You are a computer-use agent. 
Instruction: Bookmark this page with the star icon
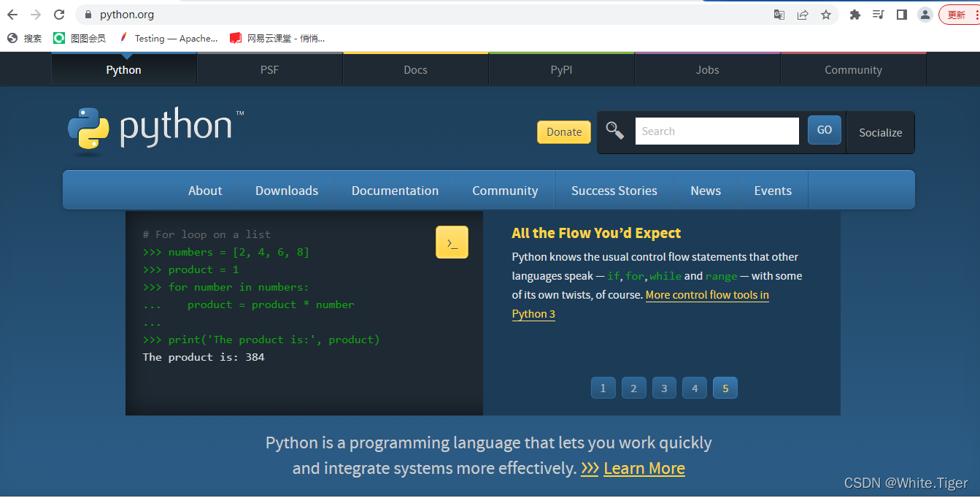[826, 15]
